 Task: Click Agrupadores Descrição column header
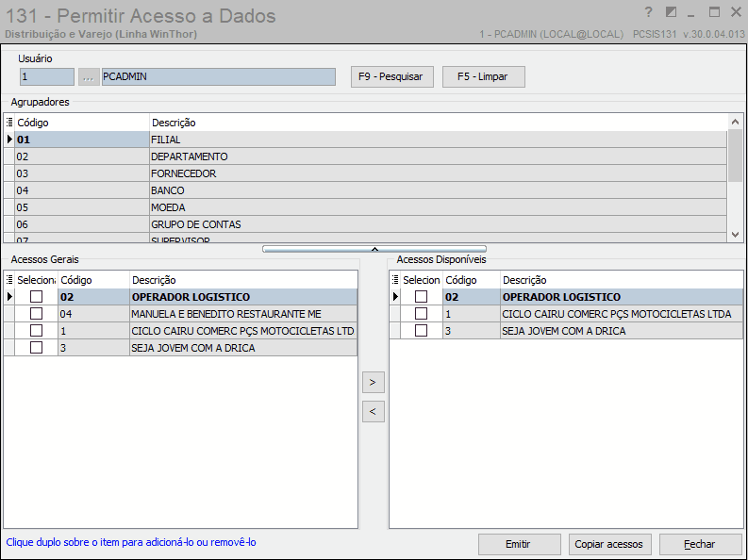(x=438, y=123)
